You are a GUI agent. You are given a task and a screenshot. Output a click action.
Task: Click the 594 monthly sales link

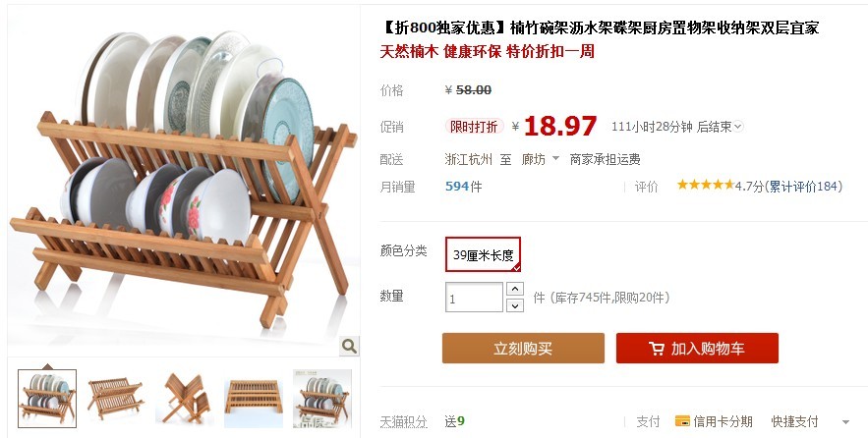tap(457, 187)
